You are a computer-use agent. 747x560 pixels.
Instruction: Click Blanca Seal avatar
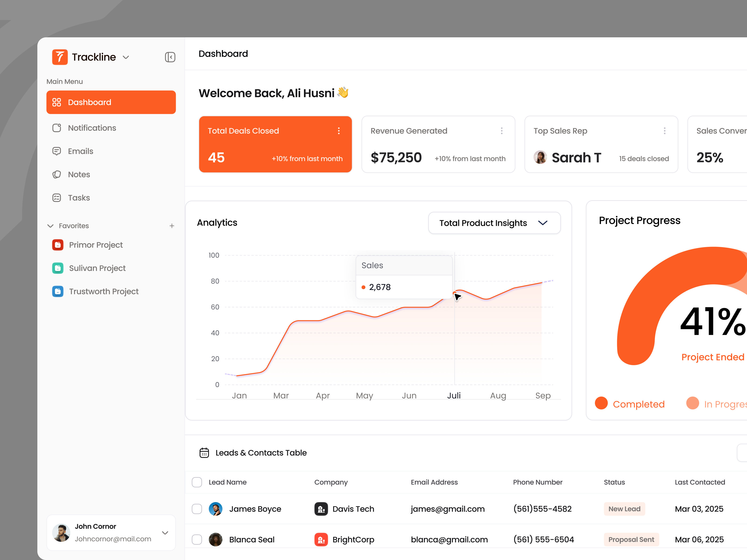[215, 539]
